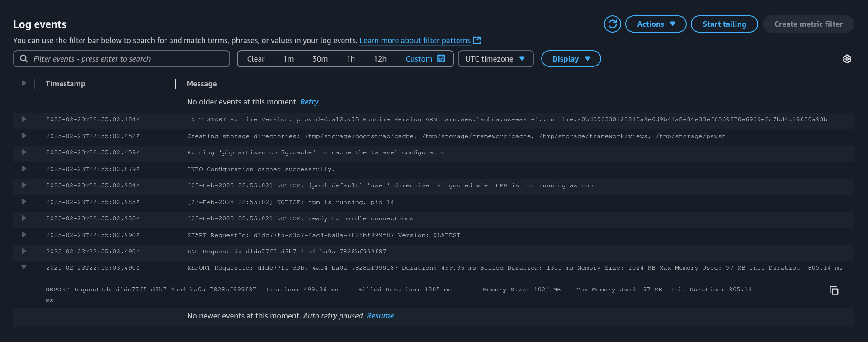The image size is (868, 342).
Task: Click the Message column header
Action: coord(202,84)
